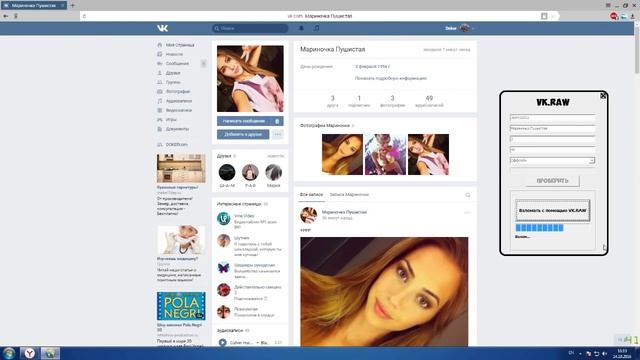This screenshot has width=640, height=360.
Task: Open the large photo in wall post
Action: (x=384, y=292)
